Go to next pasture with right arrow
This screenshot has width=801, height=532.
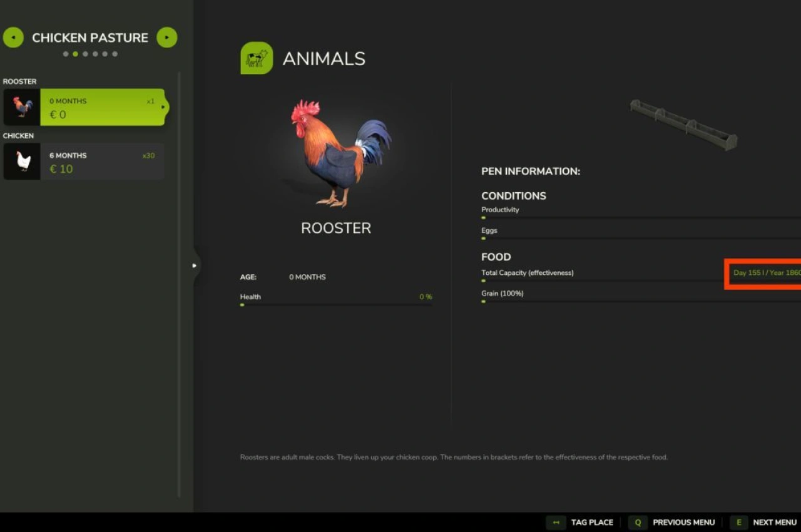[166, 38]
